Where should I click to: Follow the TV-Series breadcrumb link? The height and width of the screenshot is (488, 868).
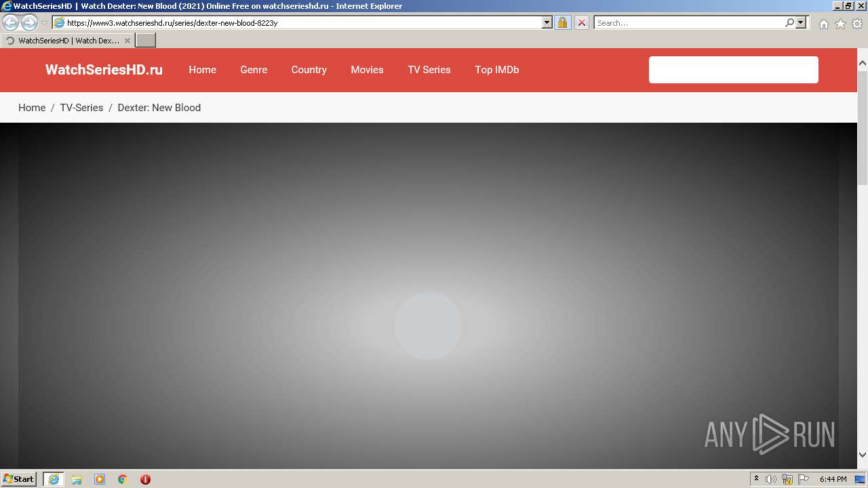pyautogui.click(x=81, y=108)
